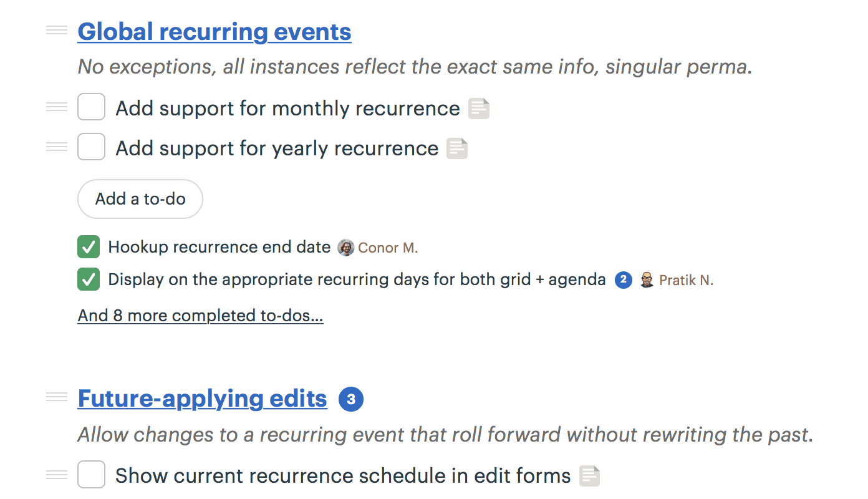Check Add support for monthly recurrence
This screenshot has height=499, width=868.
pyautogui.click(x=91, y=107)
